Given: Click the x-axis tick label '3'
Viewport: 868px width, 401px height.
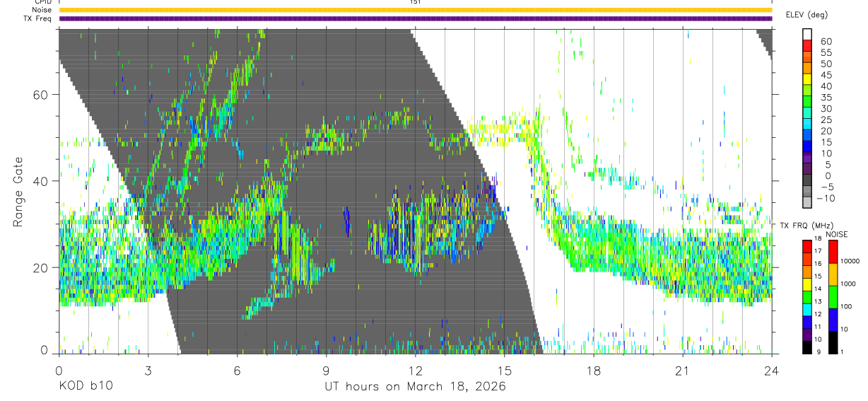Looking at the screenshot, I should click(x=148, y=371).
